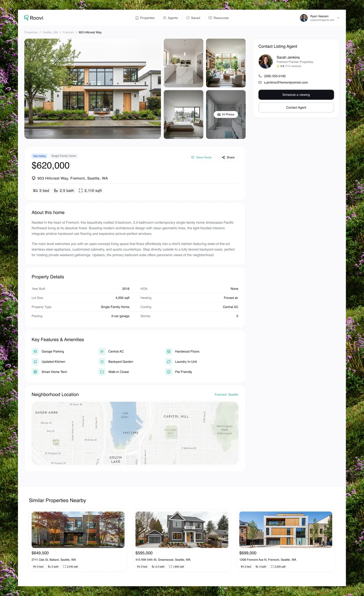Screen dimensions: 364x596
Task: Click the email s.jenkins@fremontpremier.com
Action: coord(286,83)
